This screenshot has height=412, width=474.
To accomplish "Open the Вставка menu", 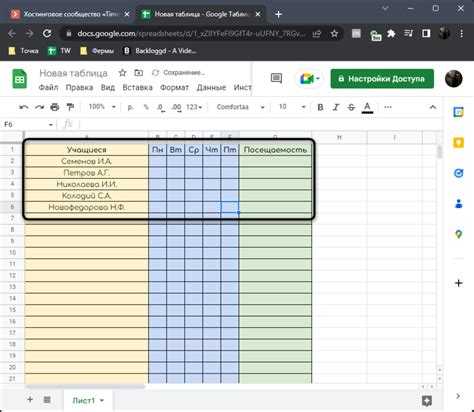I will click(137, 88).
